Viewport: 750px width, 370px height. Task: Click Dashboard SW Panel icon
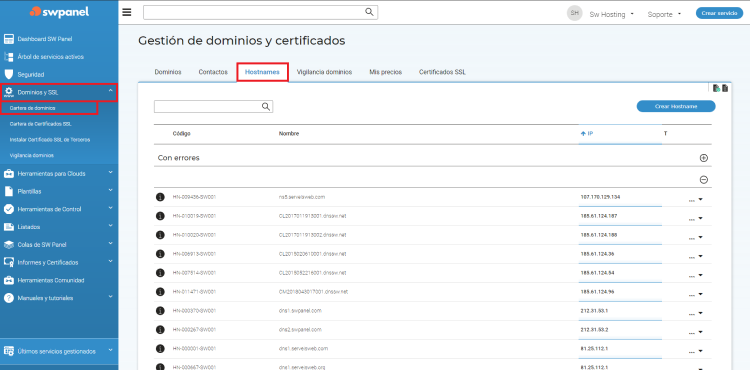tap(9, 39)
